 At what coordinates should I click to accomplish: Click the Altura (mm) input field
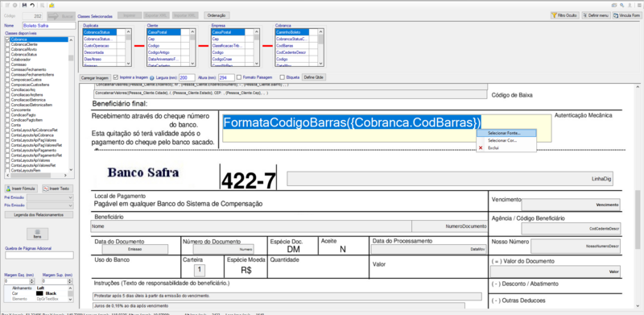(226, 77)
